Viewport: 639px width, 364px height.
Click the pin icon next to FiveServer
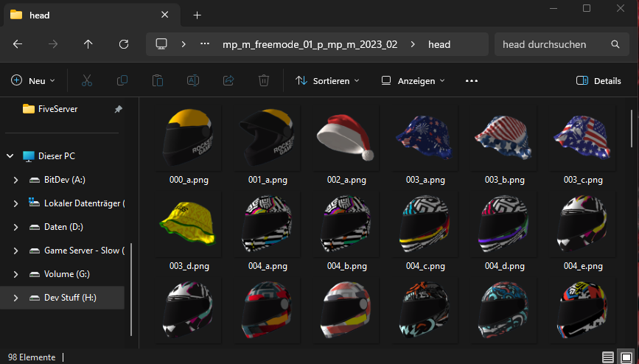[x=118, y=109]
